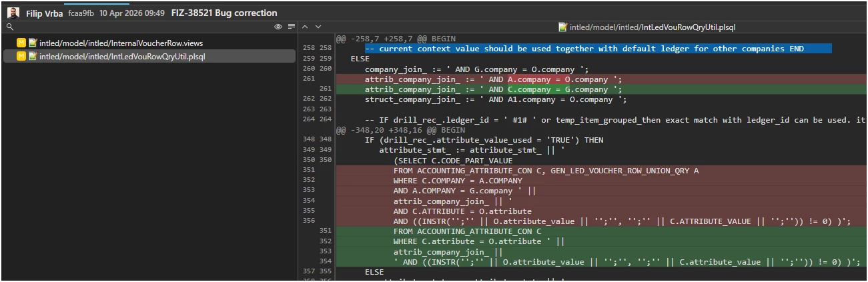Image resolution: width=868 pixels, height=282 pixels.
Task: Click the comment line about drill_rec_.ledger_id
Action: (615, 120)
